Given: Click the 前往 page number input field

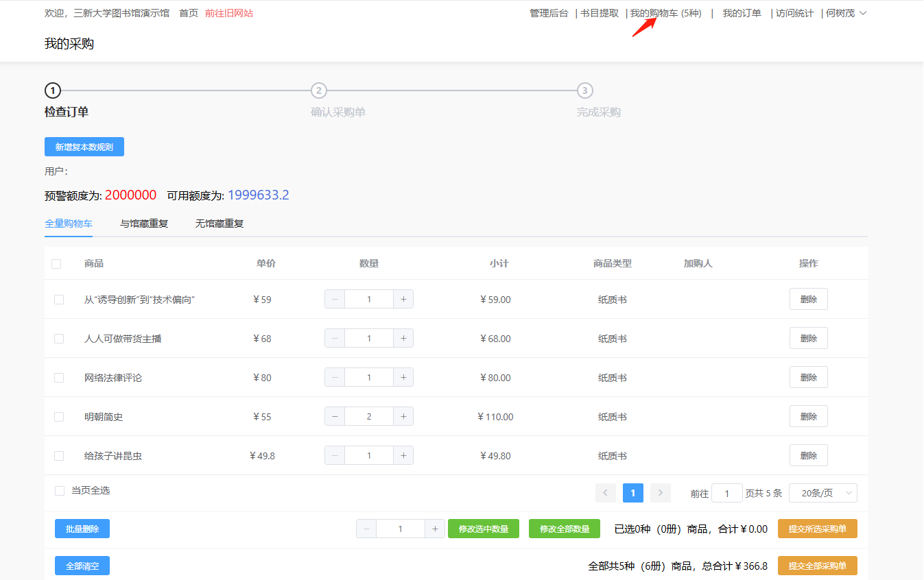Looking at the screenshot, I should click(x=726, y=493).
